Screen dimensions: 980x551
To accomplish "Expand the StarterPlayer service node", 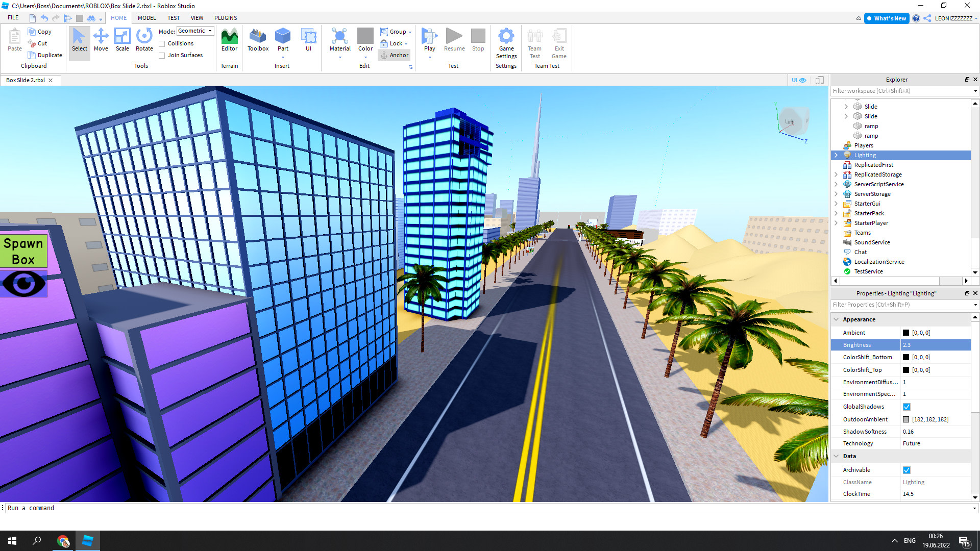I will point(837,222).
